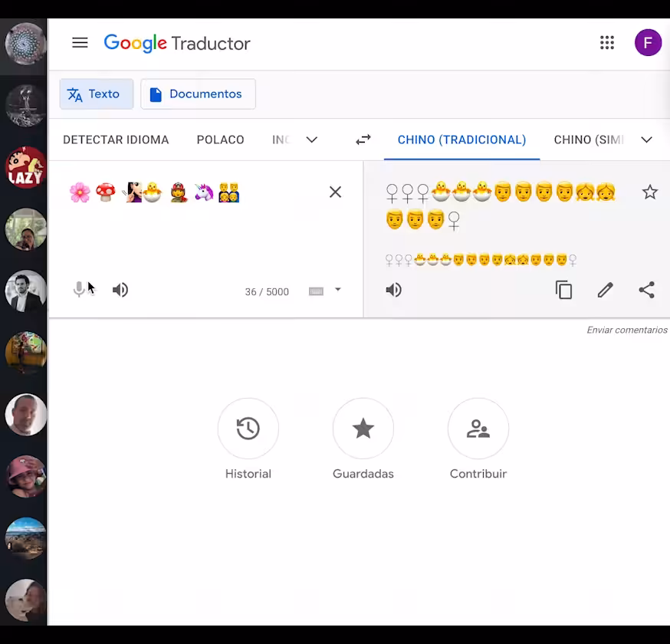The image size is (670, 644).
Task: Expand source language list chevron
Action: pos(312,140)
